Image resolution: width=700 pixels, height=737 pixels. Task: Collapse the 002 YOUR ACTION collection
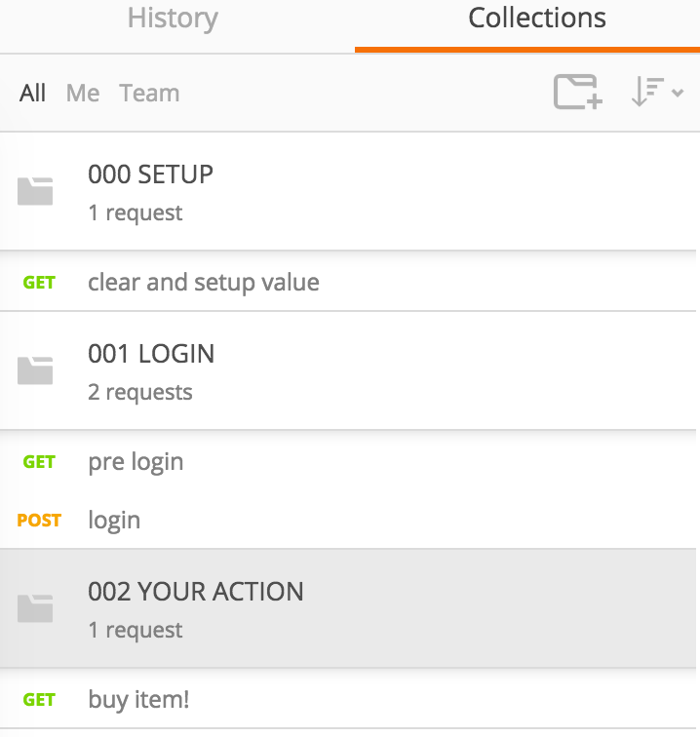pyautogui.click(x=195, y=592)
